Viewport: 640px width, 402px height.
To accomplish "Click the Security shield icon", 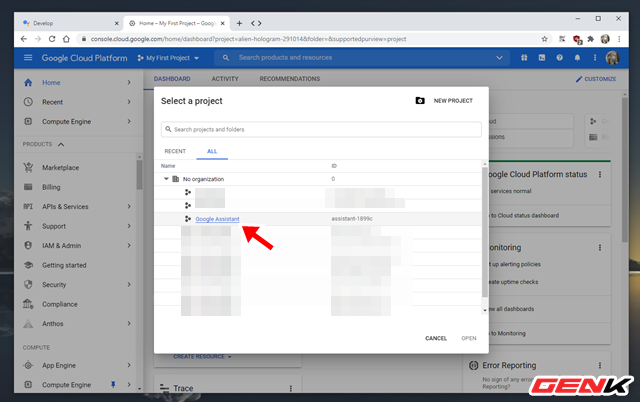I will click(28, 284).
